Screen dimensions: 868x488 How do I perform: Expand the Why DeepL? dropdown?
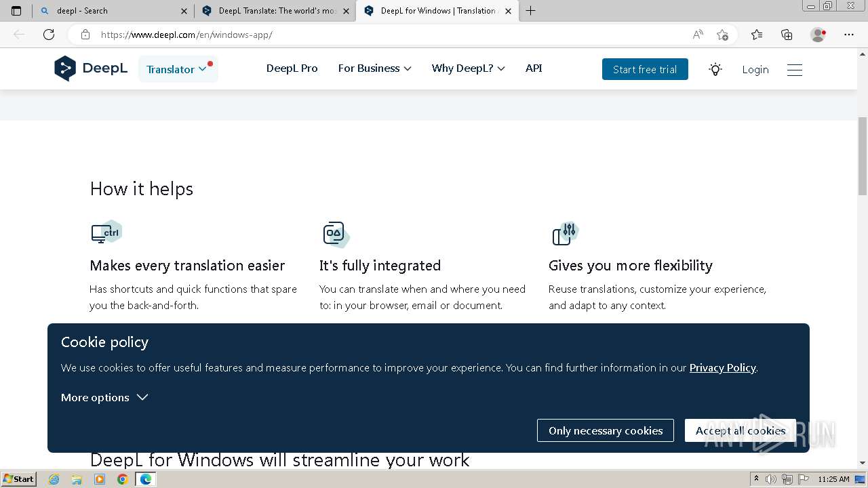[468, 68]
